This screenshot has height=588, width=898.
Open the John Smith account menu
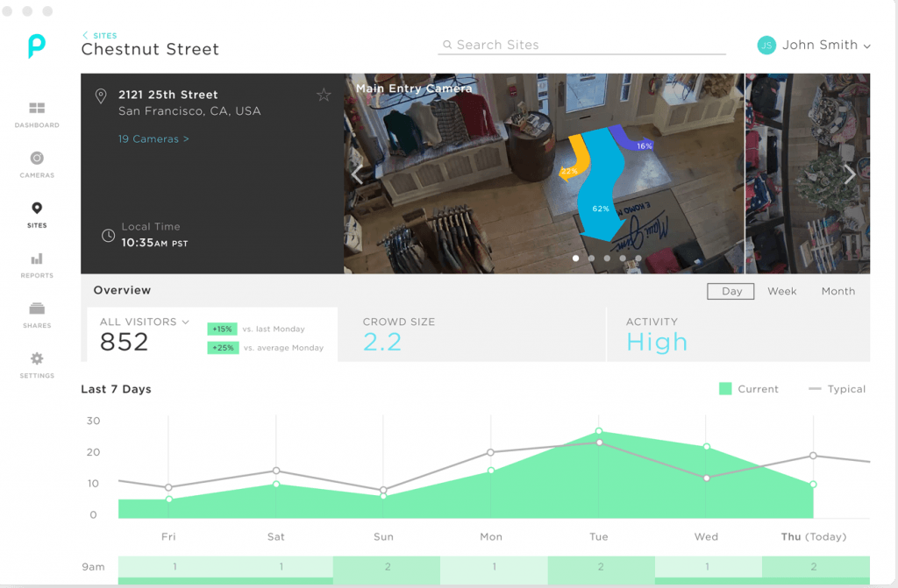click(814, 45)
